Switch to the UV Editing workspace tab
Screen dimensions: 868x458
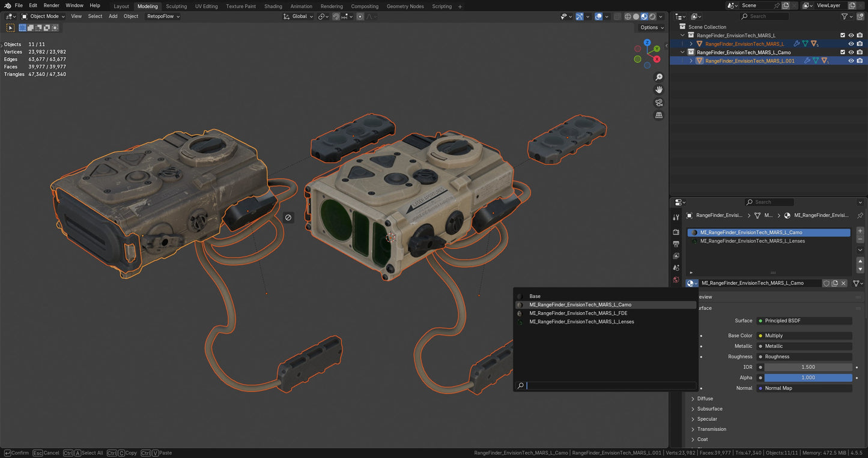click(x=206, y=6)
